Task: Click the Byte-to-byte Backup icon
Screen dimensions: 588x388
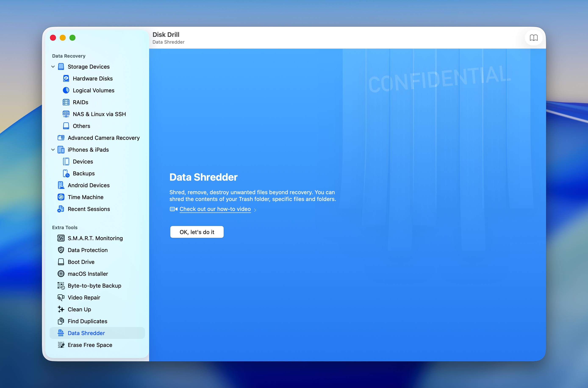Action: (x=61, y=285)
